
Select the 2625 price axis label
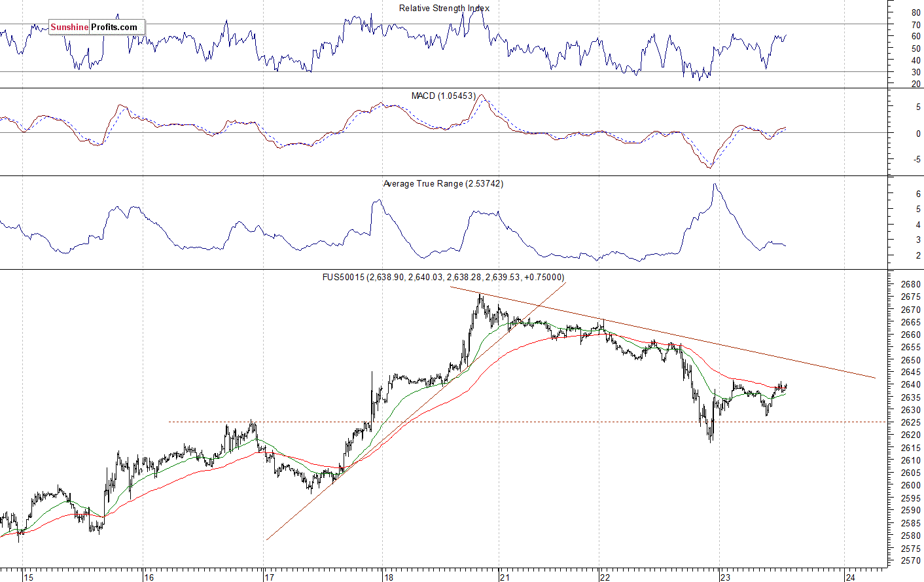(911, 423)
